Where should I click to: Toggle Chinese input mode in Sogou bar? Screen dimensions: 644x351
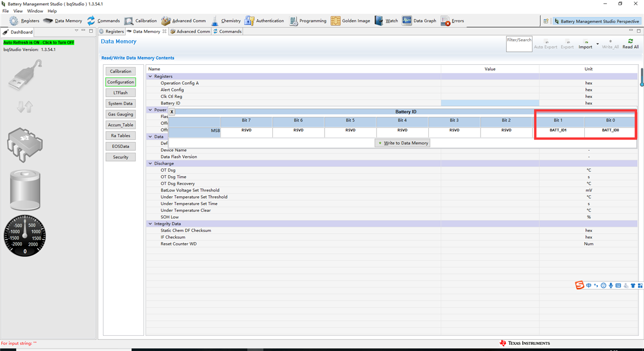pos(589,286)
